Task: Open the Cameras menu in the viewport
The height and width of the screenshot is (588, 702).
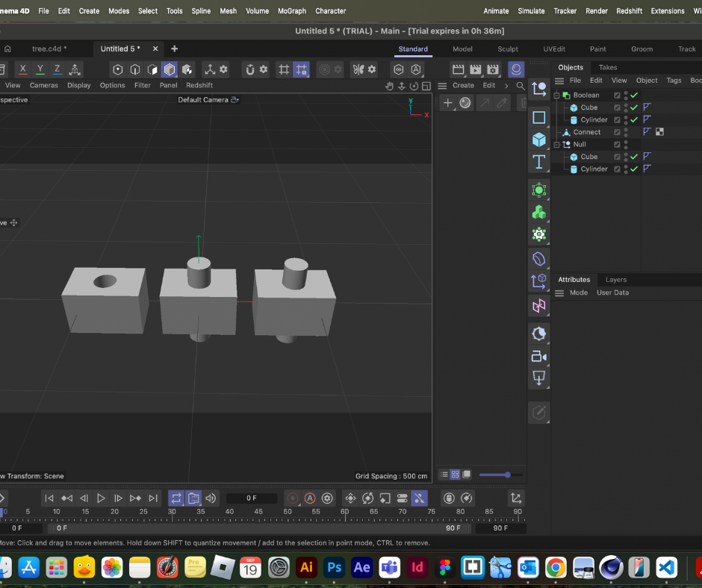Action: (43, 85)
